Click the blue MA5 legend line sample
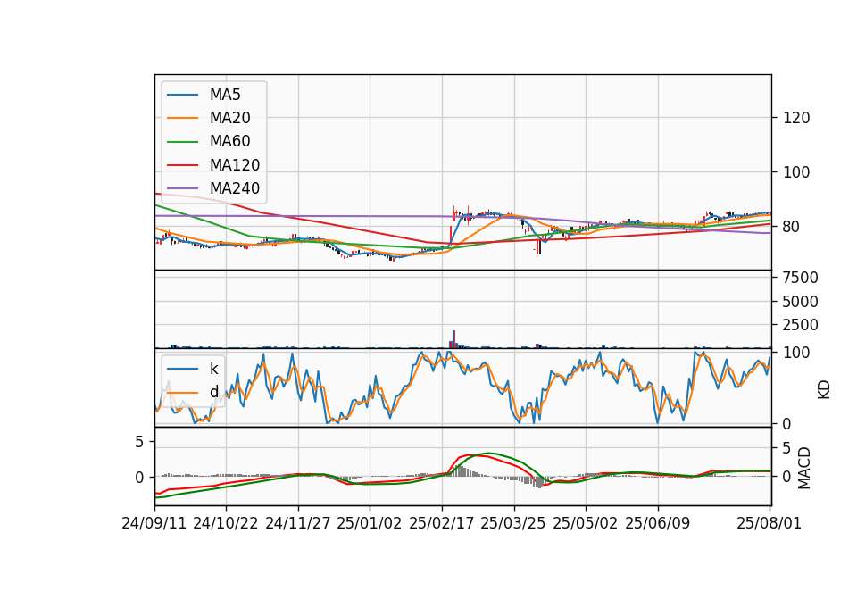Image resolution: width=857 pixels, height=616 pixels. tap(182, 95)
